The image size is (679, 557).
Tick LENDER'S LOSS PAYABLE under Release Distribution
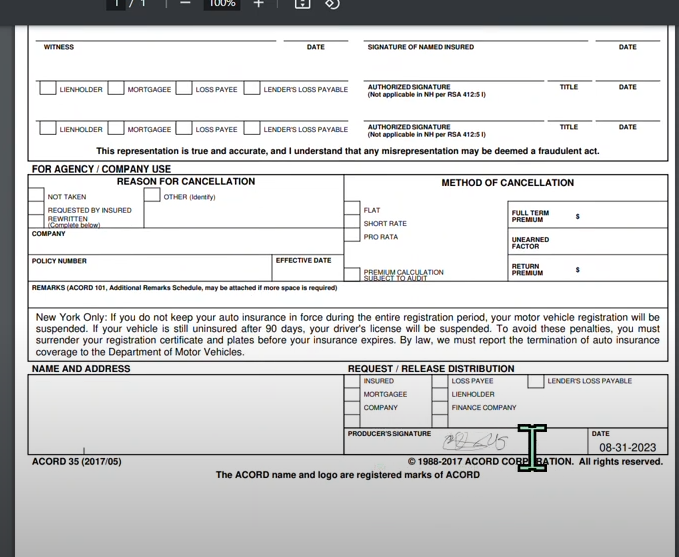click(x=536, y=381)
